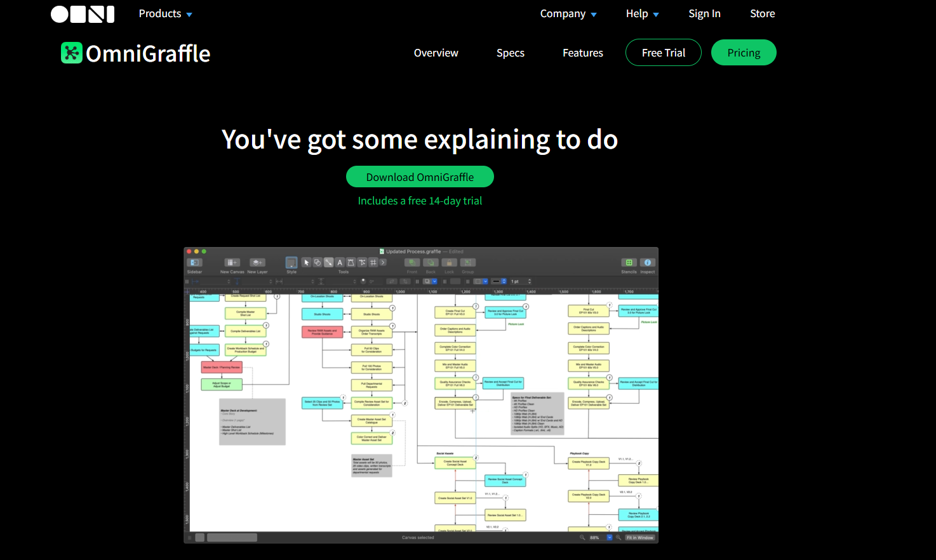Select the arrow Selection tool
The height and width of the screenshot is (560, 936).
click(x=306, y=262)
